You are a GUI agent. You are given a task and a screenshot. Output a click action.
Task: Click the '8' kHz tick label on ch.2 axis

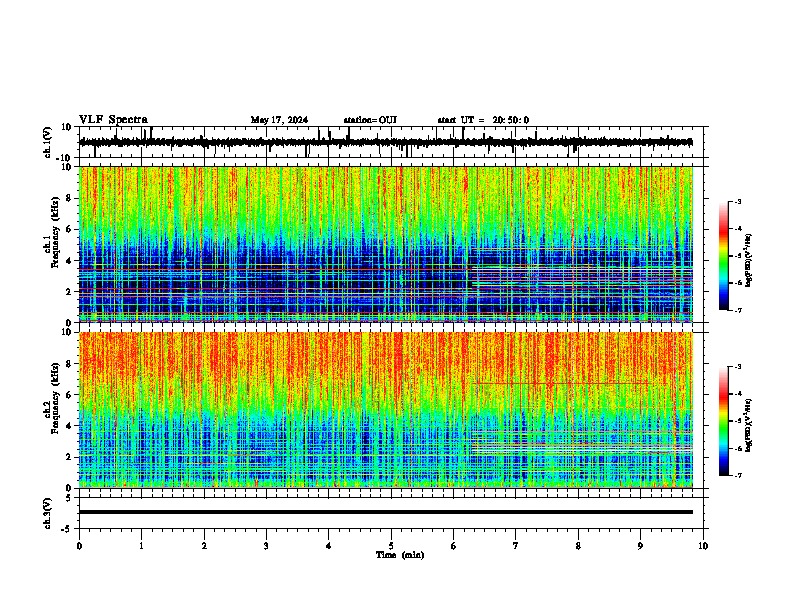click(70, 364)
